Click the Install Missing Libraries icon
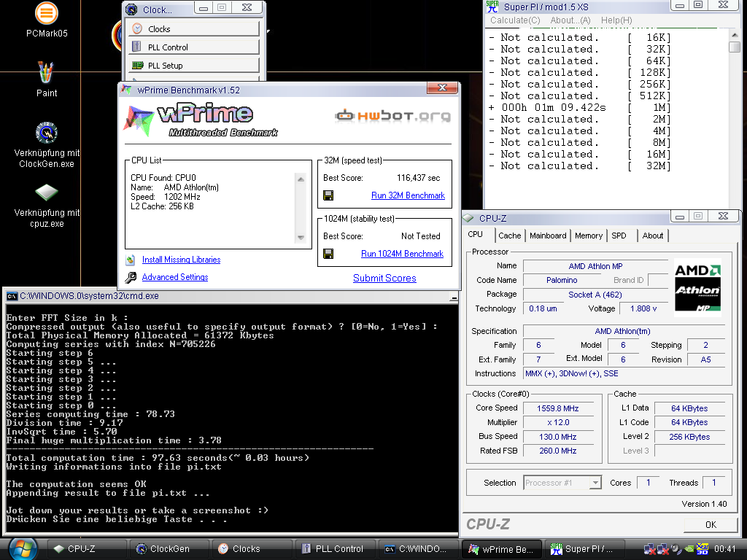The height and width of the screenshot is (560, 747). point(130,260)
